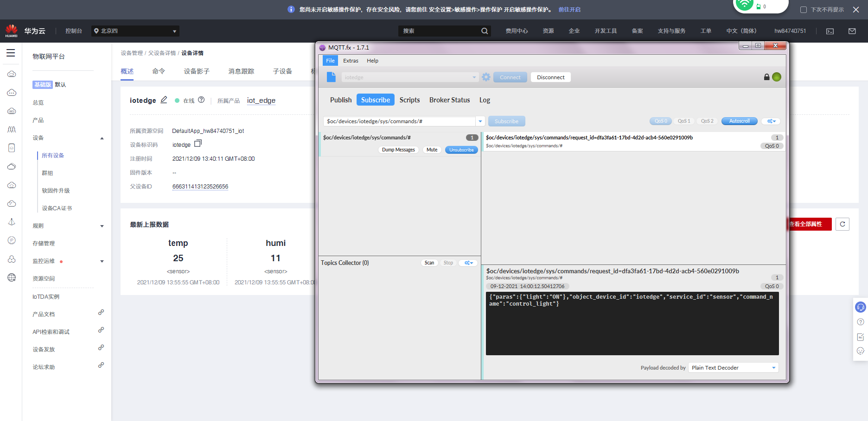Click the feedback smiley icon
This screenshot has width=868, height=421.
click(x=861, y=351)
